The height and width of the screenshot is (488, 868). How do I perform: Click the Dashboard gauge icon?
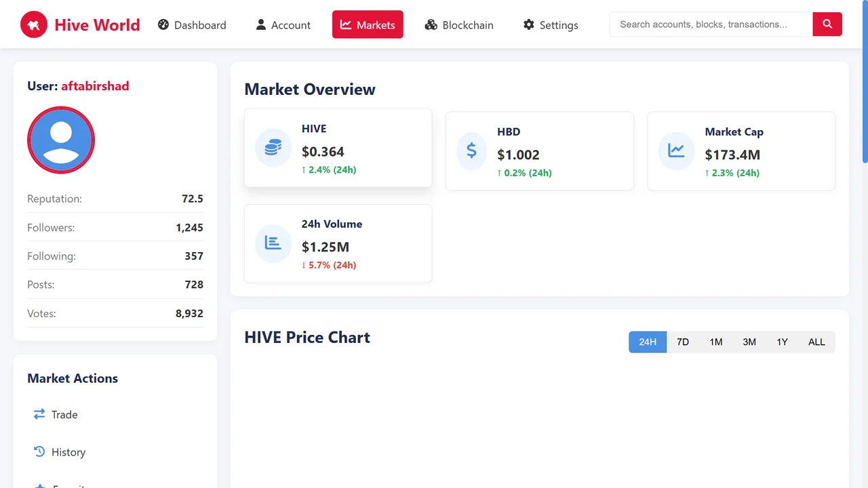(163, 24)
